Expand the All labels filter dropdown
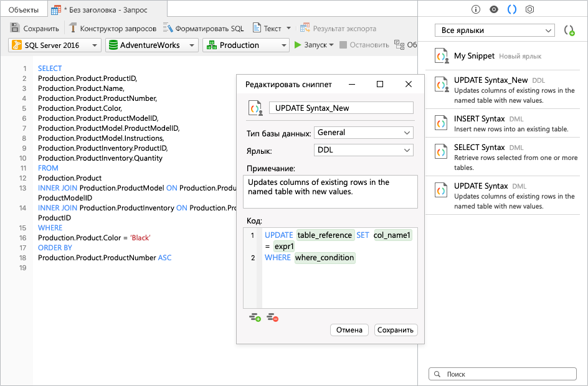The height and width of the screenshot is (386, 588). pyautogui.click(x=495, y=31)
